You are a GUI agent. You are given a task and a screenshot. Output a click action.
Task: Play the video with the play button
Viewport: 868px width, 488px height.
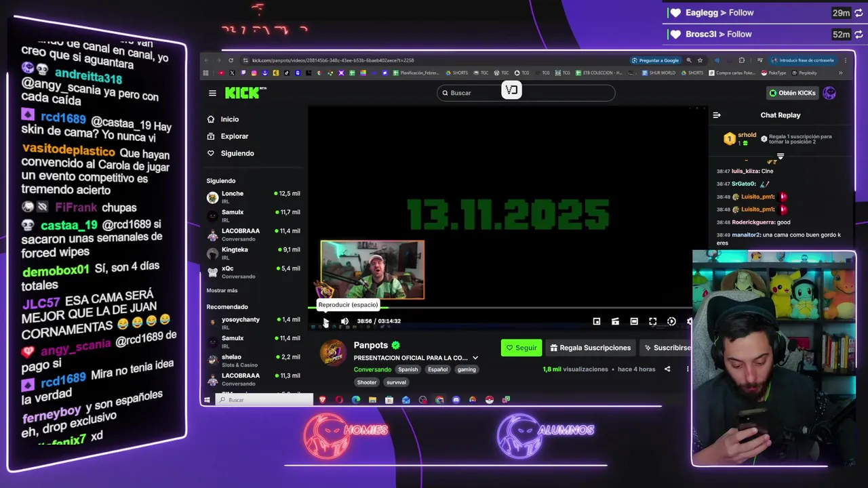(x=325, y=321)
